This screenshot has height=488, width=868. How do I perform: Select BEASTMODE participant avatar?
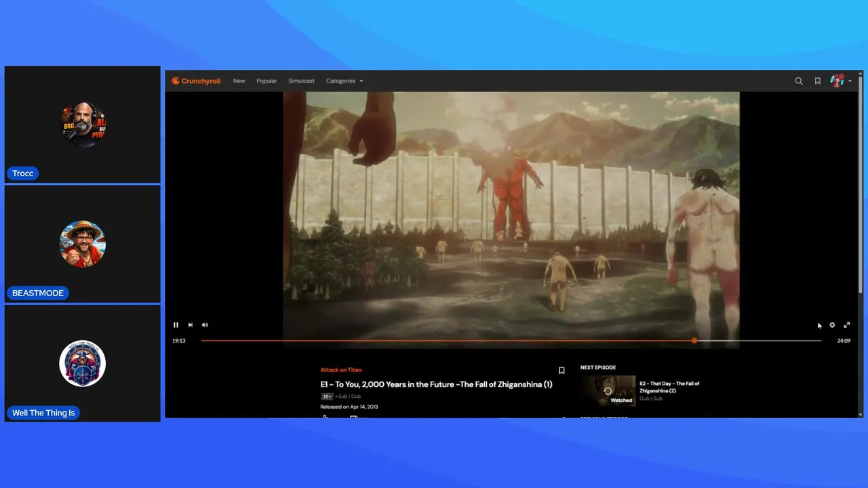[x=83, y=244]
